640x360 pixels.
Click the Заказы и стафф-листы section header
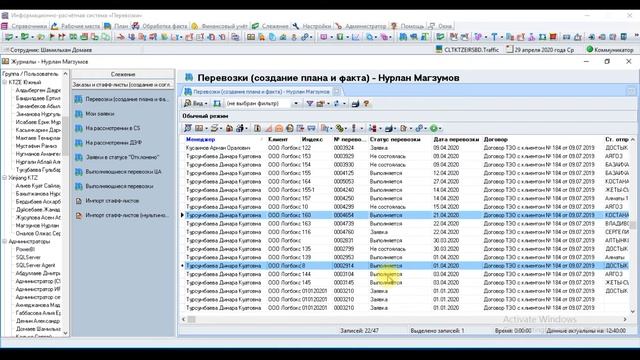tap(123, 84)
